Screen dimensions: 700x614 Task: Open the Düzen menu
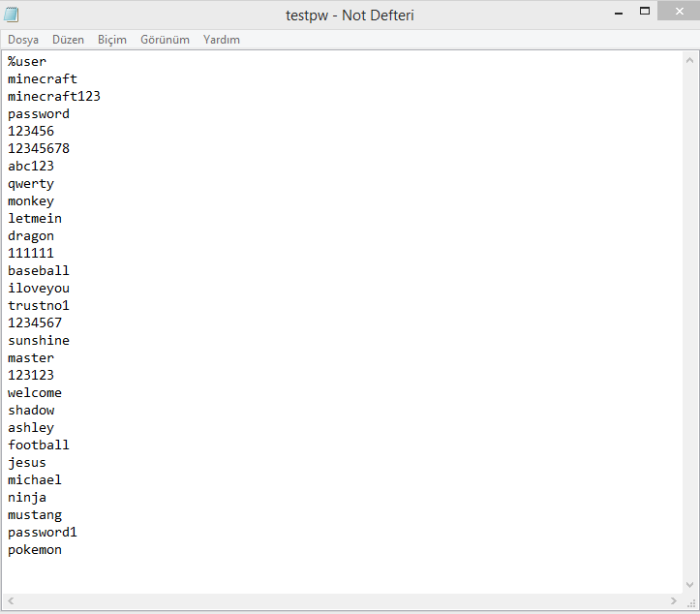68,40
